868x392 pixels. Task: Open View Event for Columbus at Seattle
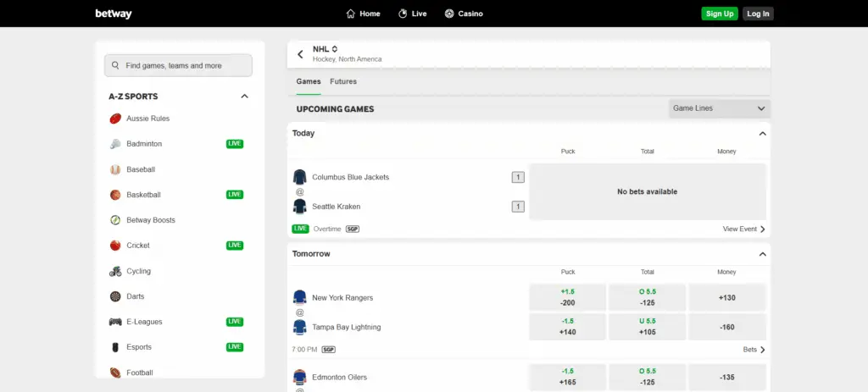click(x=744, y=229)
